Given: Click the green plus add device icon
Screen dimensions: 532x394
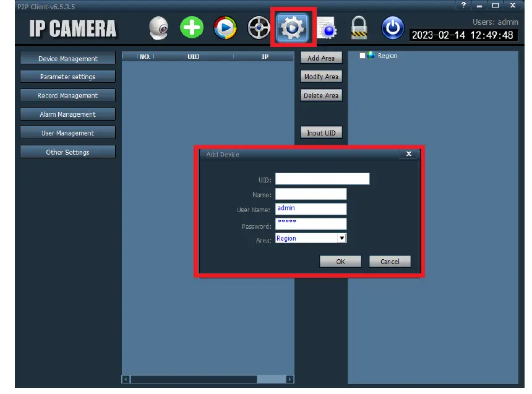Looking at the screenshot, I should tap(192, 27).
